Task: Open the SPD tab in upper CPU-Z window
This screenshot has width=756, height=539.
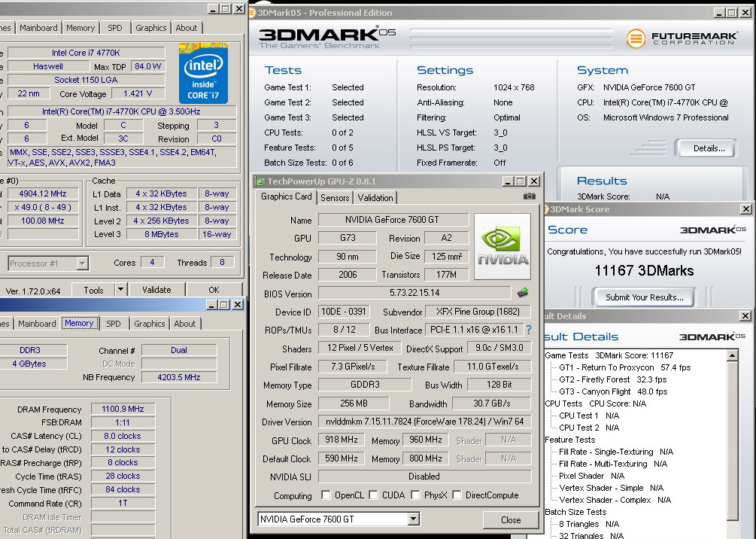Action: [x=114, y=28]
